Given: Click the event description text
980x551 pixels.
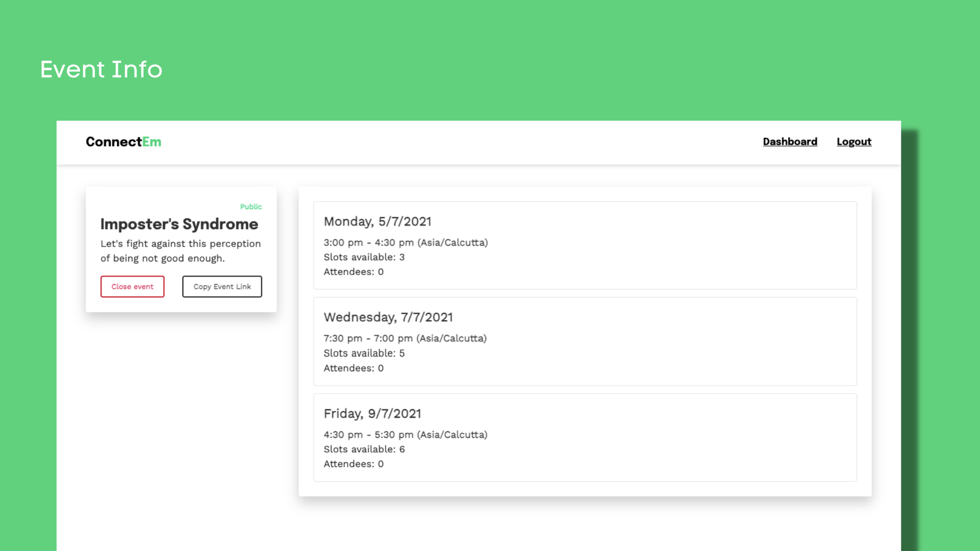Looking at the screenshot, I should click(x=181, y=251).
